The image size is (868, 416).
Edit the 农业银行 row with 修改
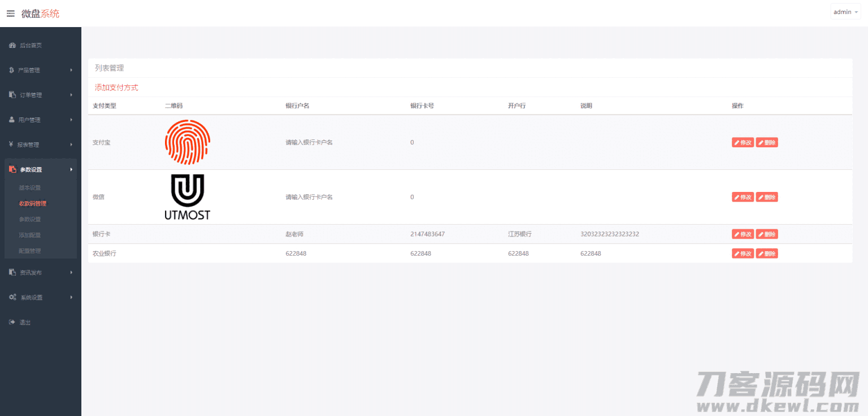[743, 253]
